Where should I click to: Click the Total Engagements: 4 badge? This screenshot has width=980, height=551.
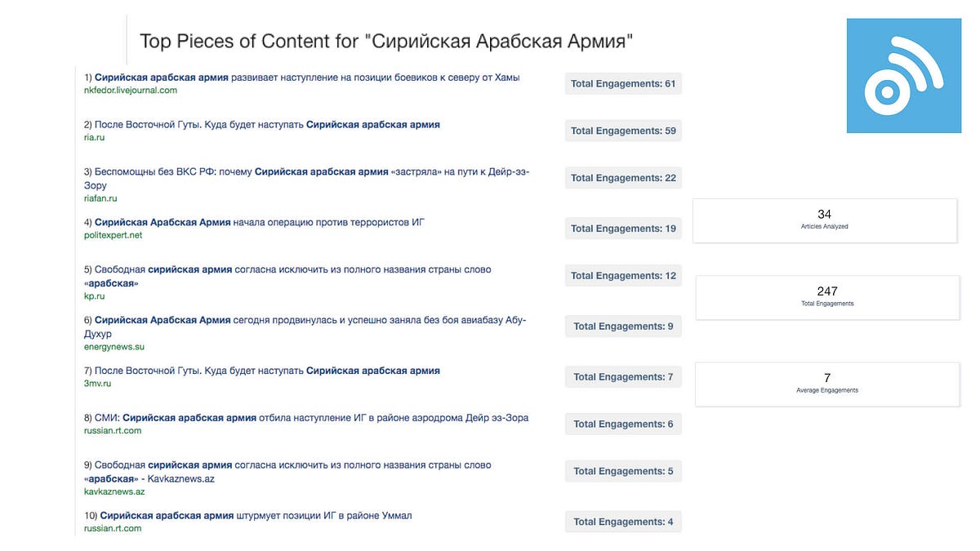(623, 522)
